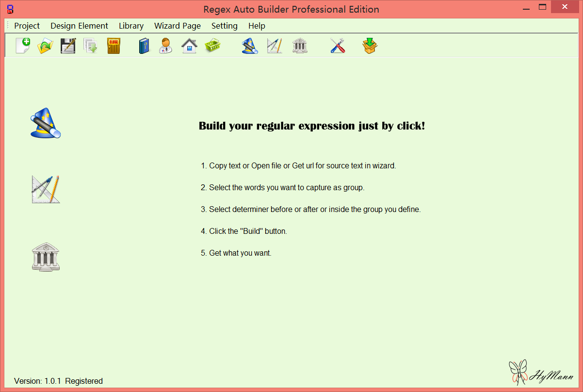Click step 2 "Select the words" text
Image resolution: width=583 pixels, height=392 pixels.
[x=283, y=187]
